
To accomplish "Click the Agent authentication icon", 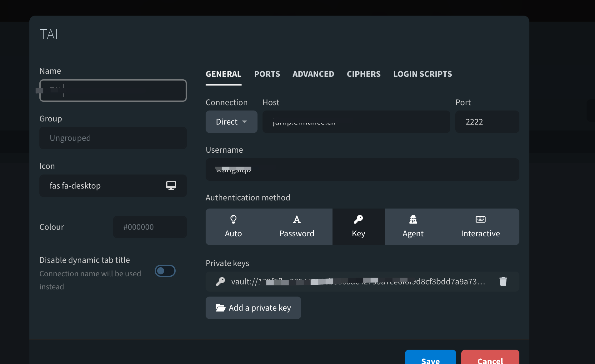I will (413, 219).
